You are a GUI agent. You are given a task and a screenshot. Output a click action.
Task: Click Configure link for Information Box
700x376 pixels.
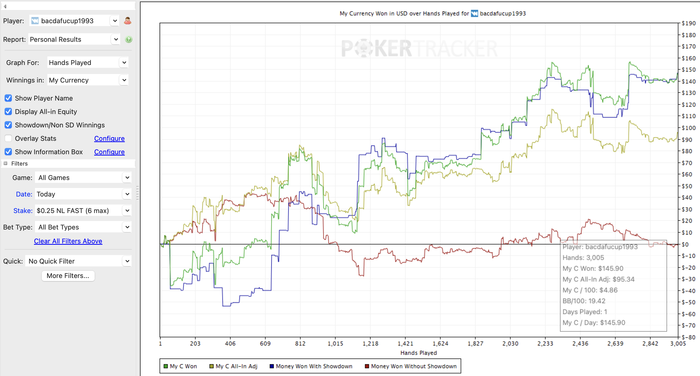pos(109,152)
